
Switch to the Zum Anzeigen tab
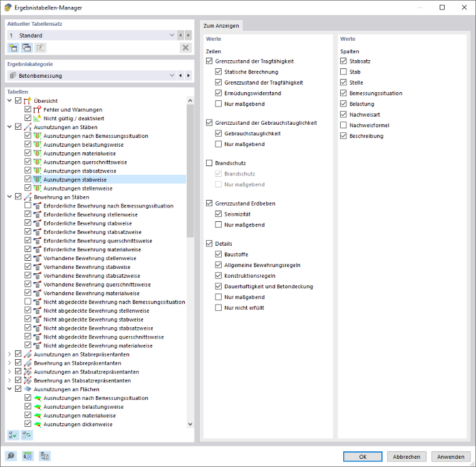pyautogui.click(x=221, y=26)
